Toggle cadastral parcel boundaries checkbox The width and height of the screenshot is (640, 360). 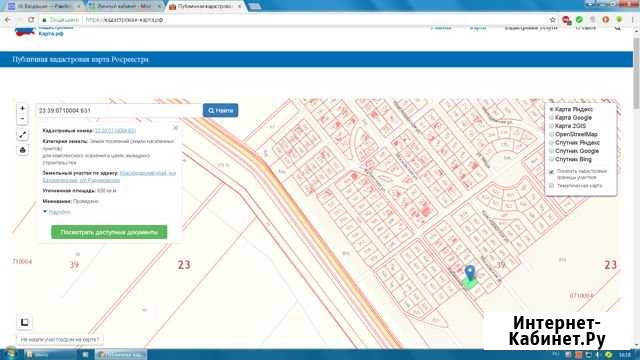[x=551, y=172]
